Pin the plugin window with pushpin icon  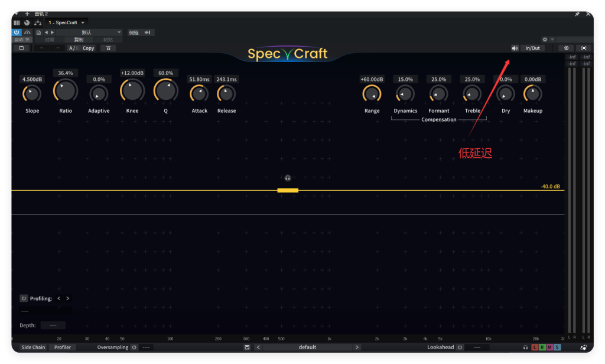(577, 14)
